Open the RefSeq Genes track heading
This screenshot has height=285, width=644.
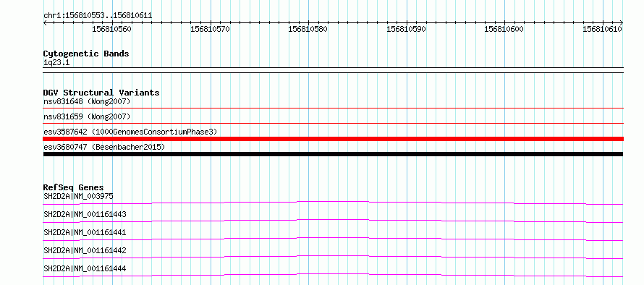pyautogui.click(x=74, y=187)
